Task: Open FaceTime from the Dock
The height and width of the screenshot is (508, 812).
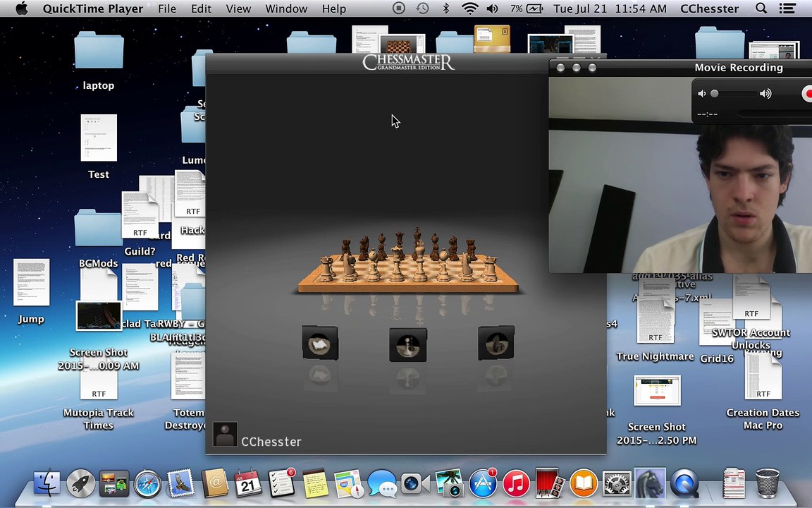Action: [x=416, y=483]
